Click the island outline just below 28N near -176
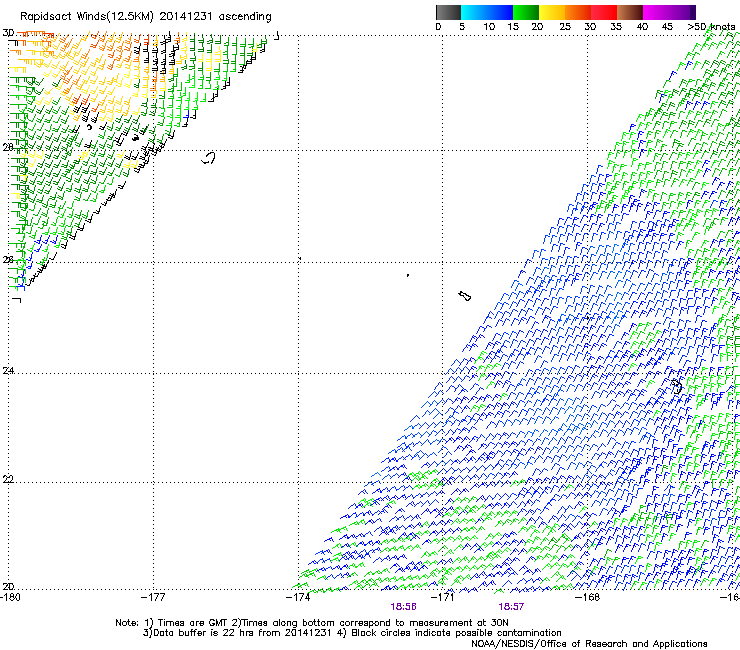 209,158
